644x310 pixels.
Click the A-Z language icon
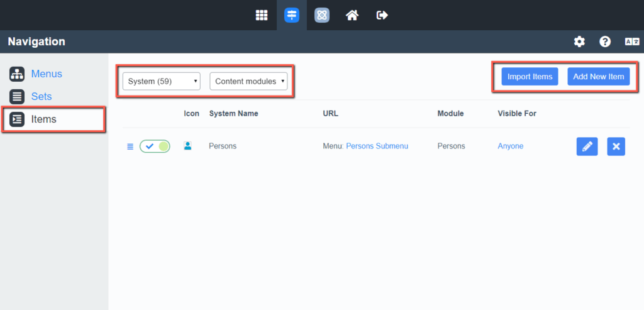631,42
